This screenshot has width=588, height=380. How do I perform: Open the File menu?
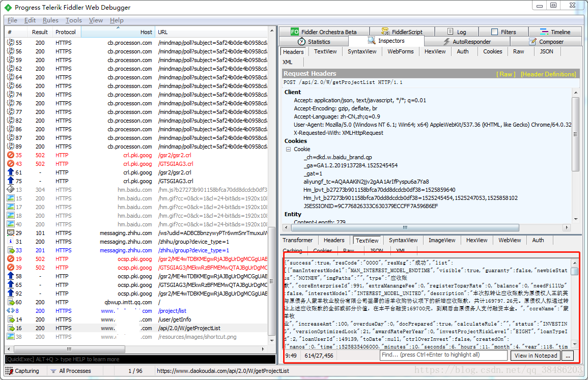point(12,20)
